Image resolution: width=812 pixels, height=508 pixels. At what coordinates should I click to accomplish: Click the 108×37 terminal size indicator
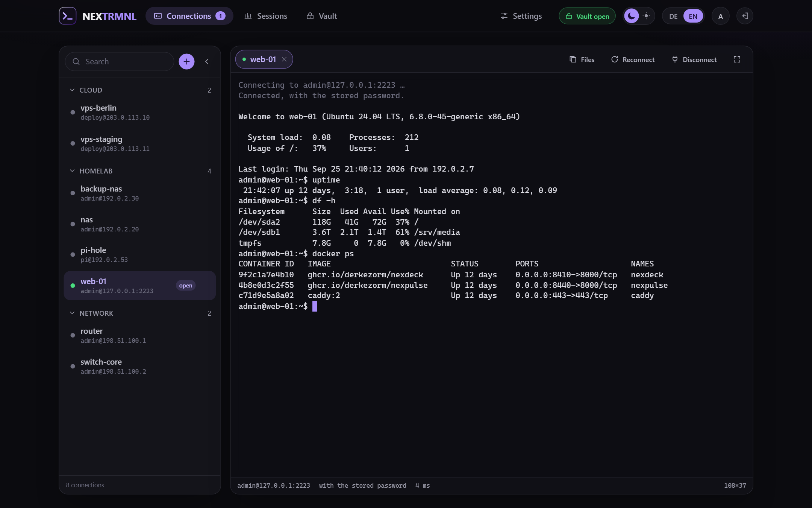click(735, 485)
